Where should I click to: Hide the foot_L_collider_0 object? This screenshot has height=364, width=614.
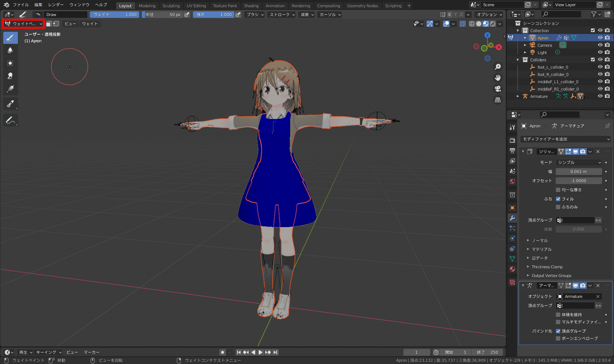click(x=600, y=67)
